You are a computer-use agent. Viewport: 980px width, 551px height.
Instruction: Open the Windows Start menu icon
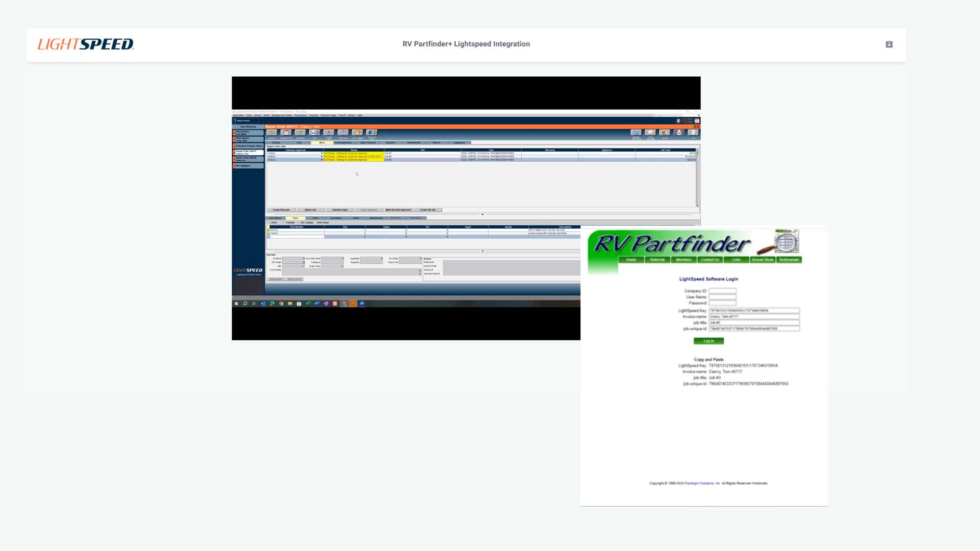coord(236,304)
